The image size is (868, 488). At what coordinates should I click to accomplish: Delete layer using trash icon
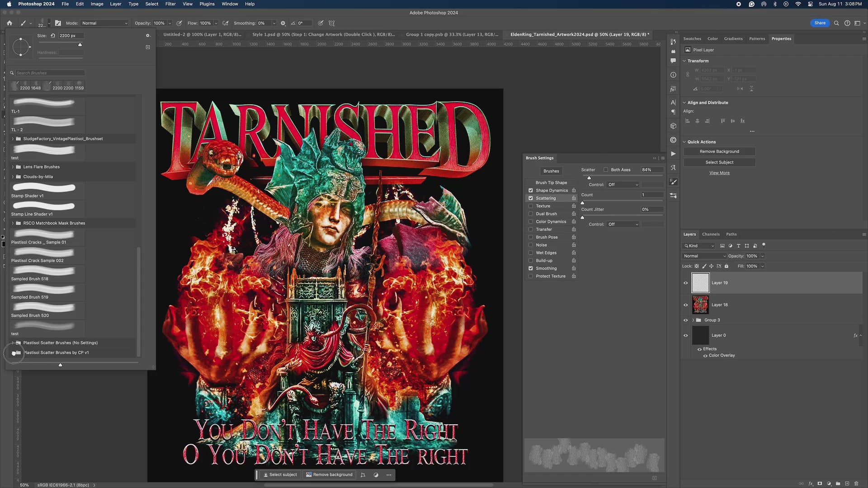(856, 483)
